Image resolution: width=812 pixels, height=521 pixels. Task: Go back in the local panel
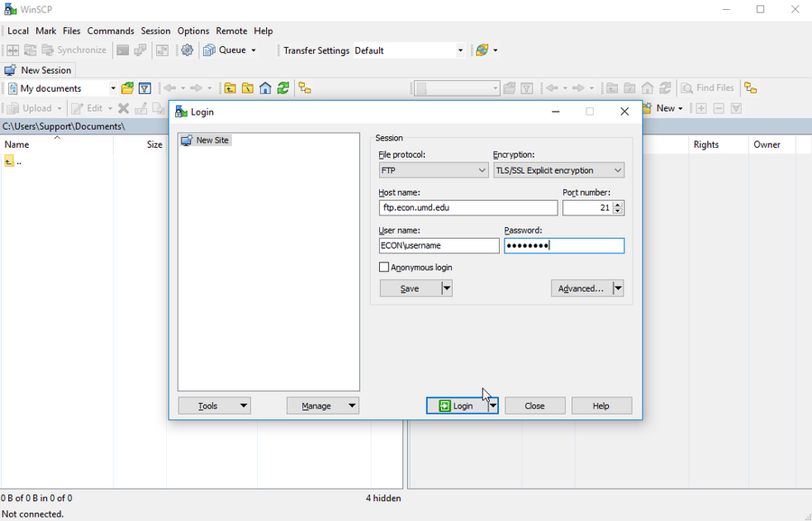[170, 88]
